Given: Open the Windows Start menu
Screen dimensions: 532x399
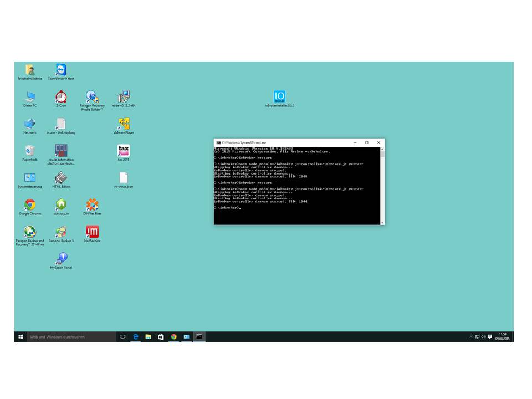Looking at the screenshot, I should tap(21, 336).
